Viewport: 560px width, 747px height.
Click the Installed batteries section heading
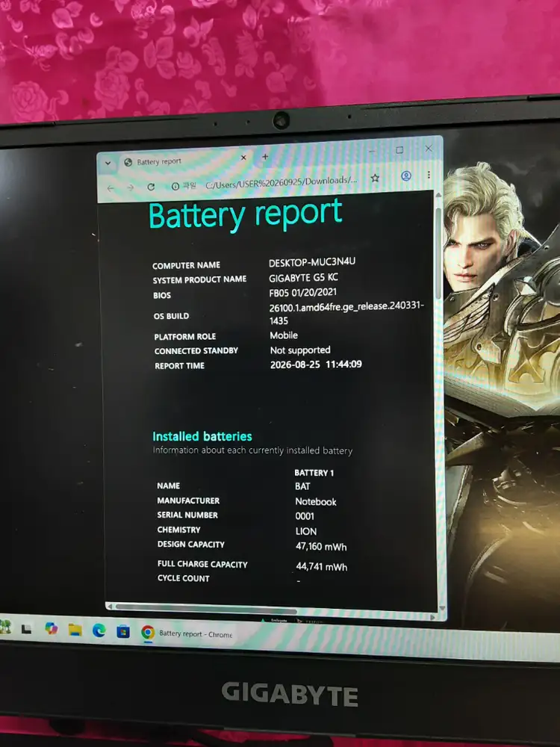pyautogui.click(x=202, y=436)
